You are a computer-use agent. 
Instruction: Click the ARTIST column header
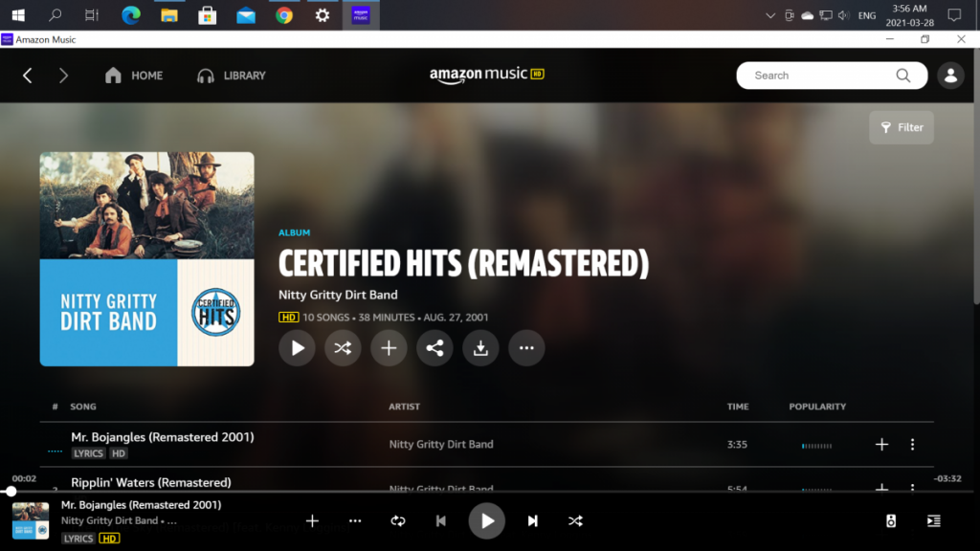click(x=405, y=407)
